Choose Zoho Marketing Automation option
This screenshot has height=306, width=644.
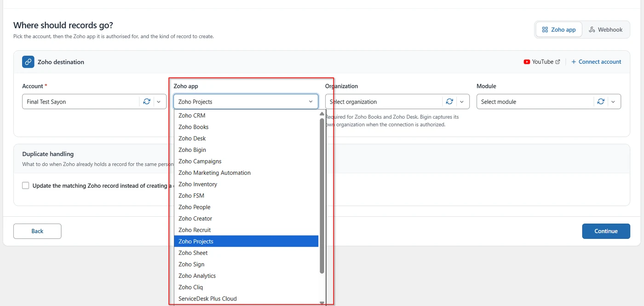tap(246, 173)
